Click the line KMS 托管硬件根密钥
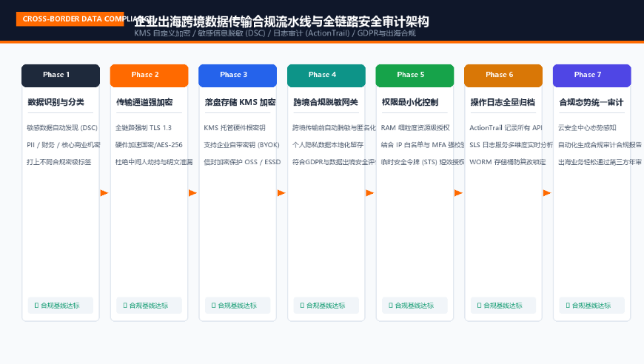Screen dimensions: 644x364 point(235,128)
